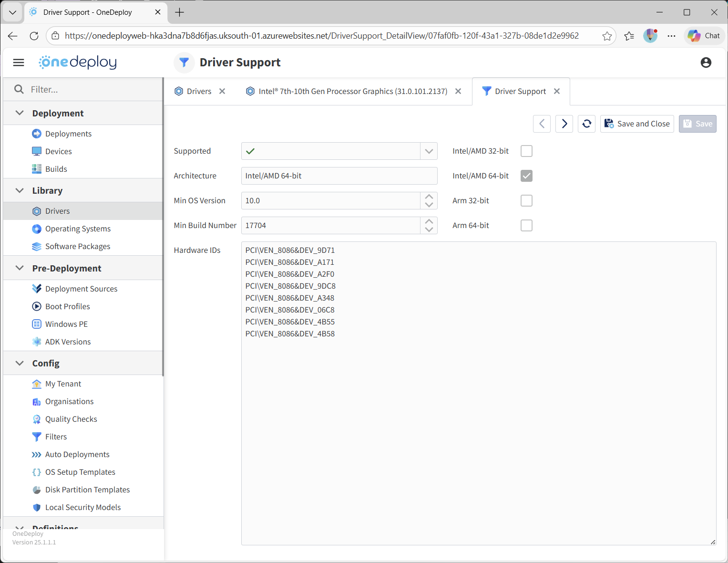Add this page to browser favorites
The height and width of the screenshot is (563, 728).
[607, 36]
